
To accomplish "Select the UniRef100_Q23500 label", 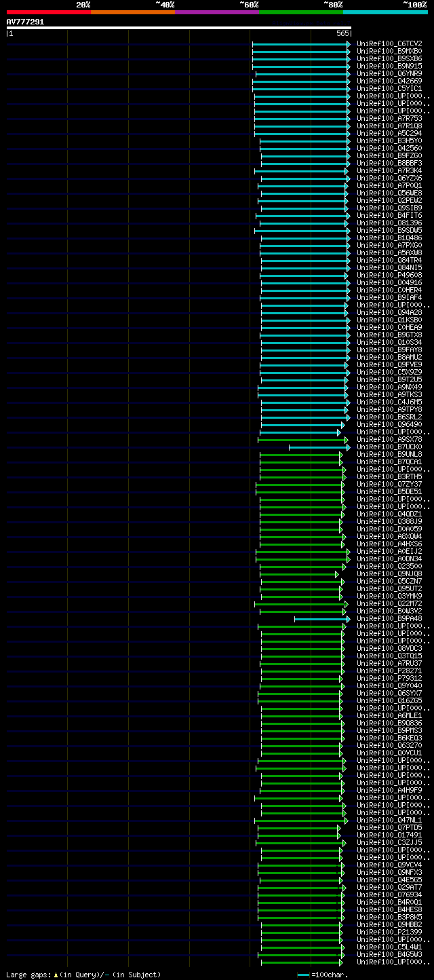I will click(x=389, y=566).
